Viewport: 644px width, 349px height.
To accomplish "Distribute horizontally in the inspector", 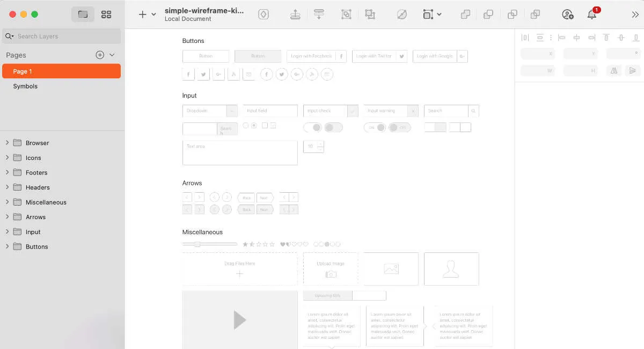I will [x=525, y=38].
